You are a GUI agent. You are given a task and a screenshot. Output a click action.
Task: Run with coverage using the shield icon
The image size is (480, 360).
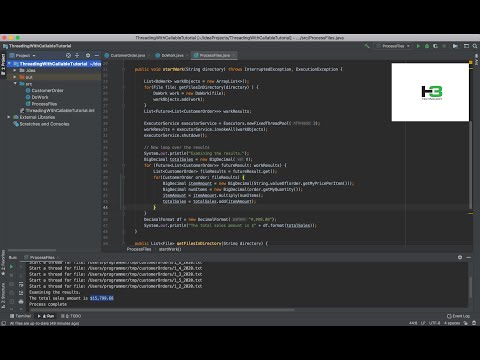pos(435,46)
